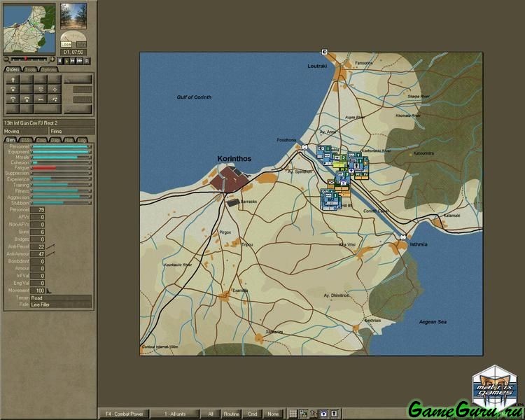
Task: Click the Win victory indicator
Action: point(81,44)
